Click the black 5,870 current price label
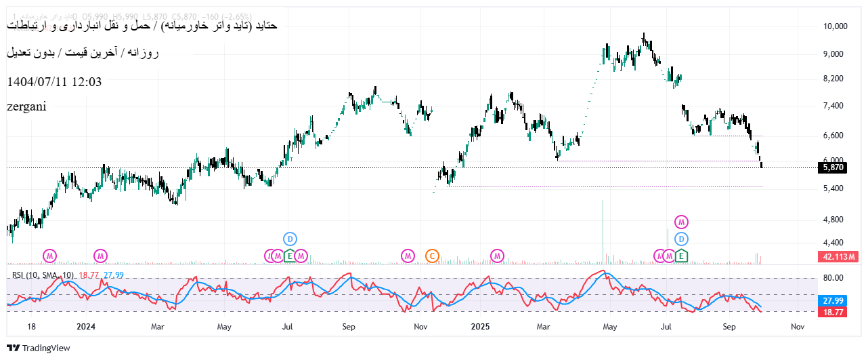This screenshot has width=868, height=360. [832, 167]
